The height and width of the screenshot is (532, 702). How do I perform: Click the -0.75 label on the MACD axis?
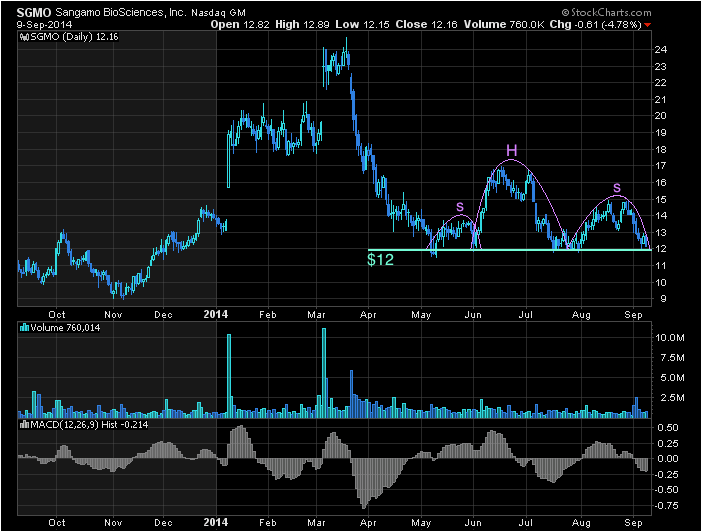[666, 506]
